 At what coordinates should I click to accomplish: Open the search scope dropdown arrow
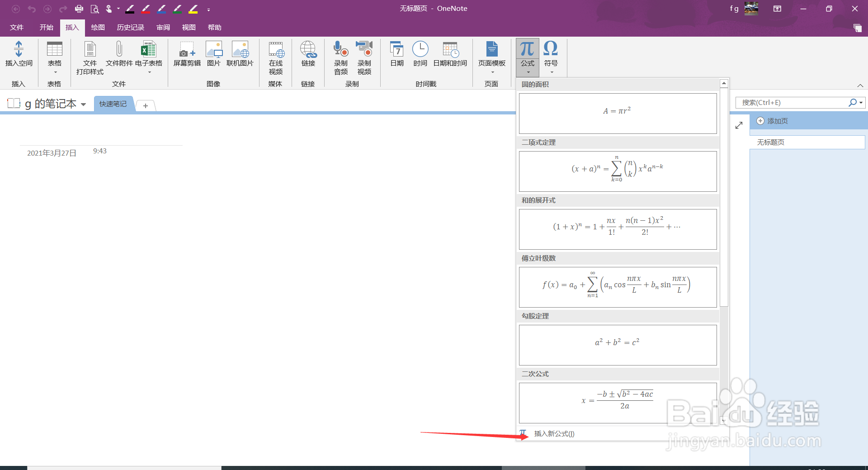pos(861,103)
